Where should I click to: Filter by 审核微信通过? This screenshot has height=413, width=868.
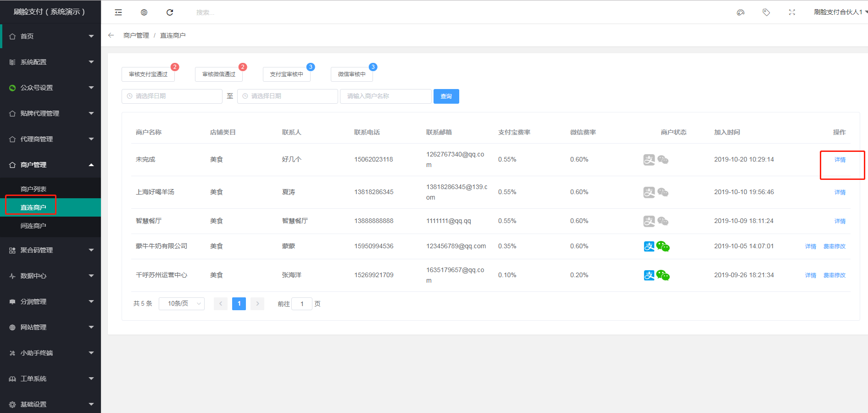(x=219, y=74)
